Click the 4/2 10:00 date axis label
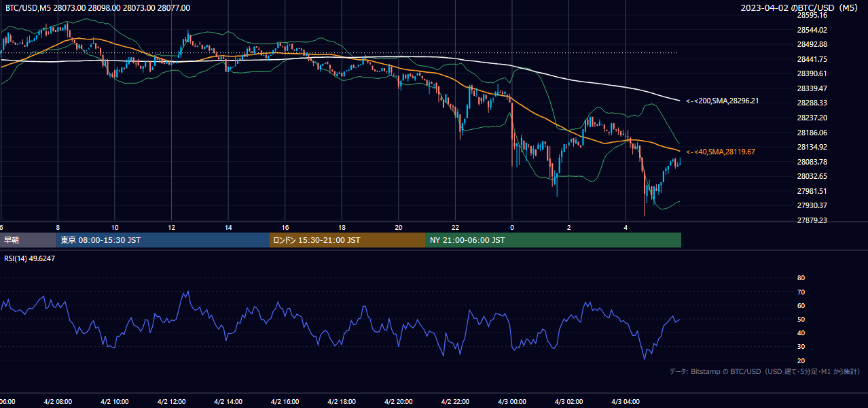Screen dimensions: 868x408 [x=115, y=402]
